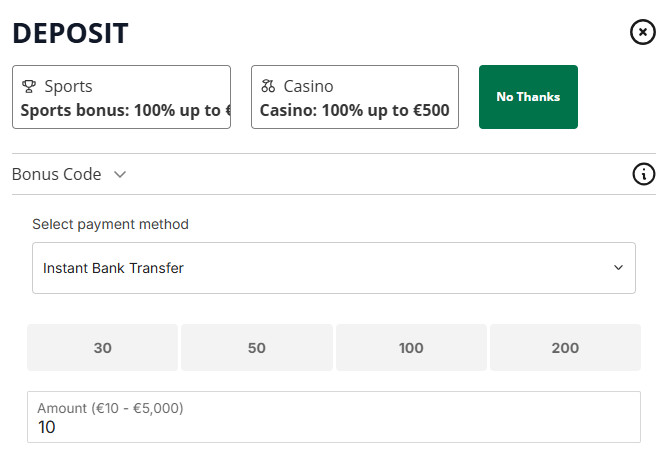
Task: Click the payment method dropdown arrow
Action: [618, 268]
